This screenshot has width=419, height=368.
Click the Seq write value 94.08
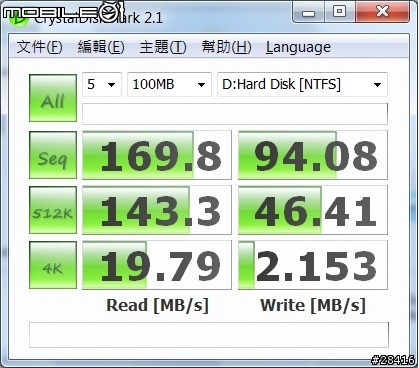coord(313,155)
